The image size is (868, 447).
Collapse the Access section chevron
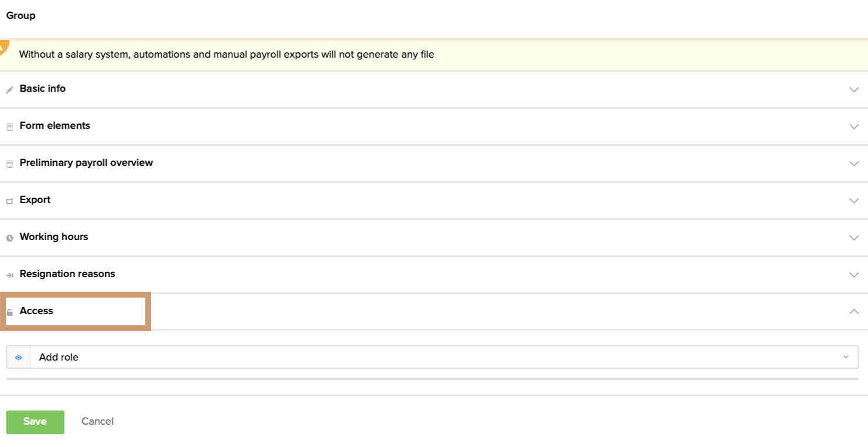[x=854, y=312]
